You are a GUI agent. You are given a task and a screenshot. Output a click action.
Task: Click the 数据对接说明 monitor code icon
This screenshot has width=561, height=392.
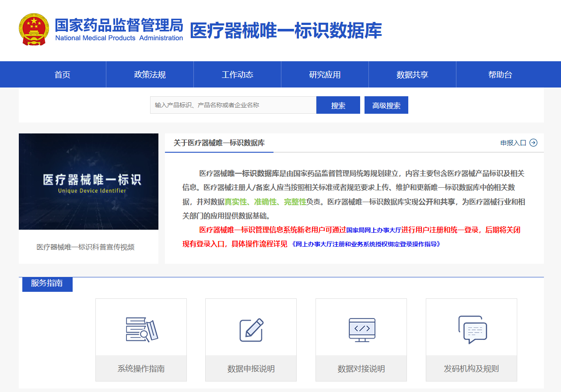click(361, 330)
